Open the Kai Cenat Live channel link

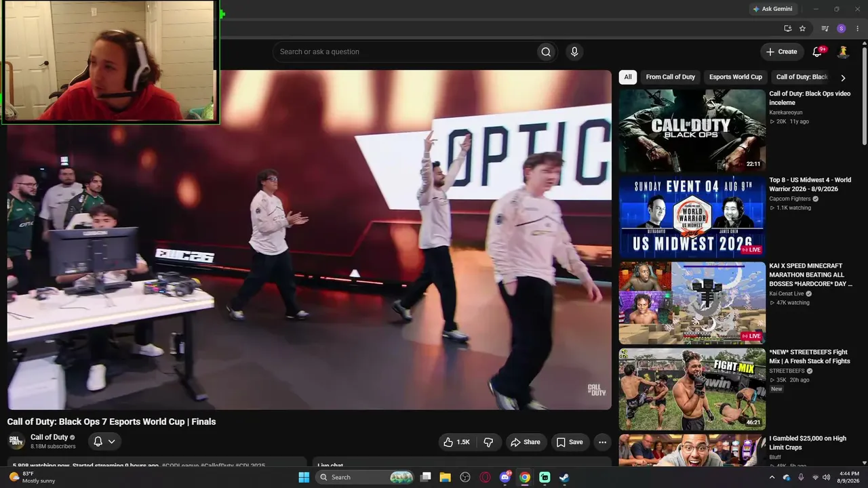coord(787,293)
